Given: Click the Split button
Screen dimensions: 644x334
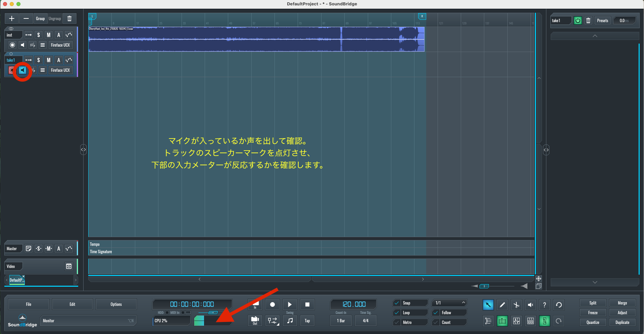Looking at the screenshot, I should [x=593, y=303].
